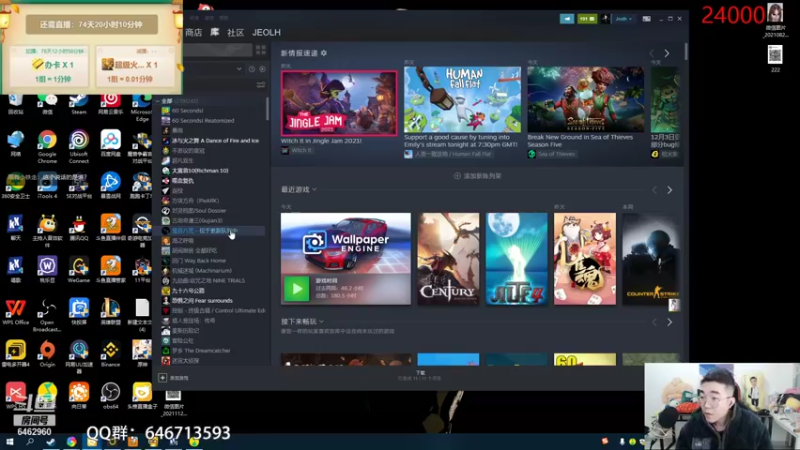Open Human Fall Flat news thumbnail

462,99
